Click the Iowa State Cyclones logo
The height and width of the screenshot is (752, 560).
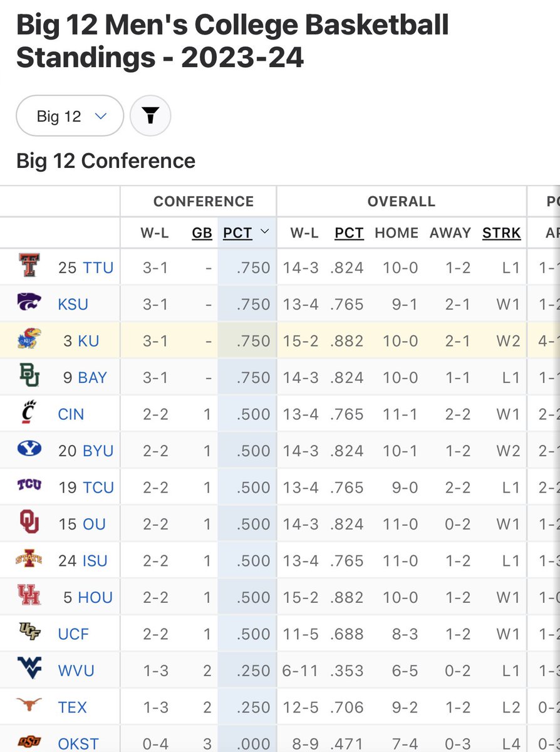coord(29,558)
